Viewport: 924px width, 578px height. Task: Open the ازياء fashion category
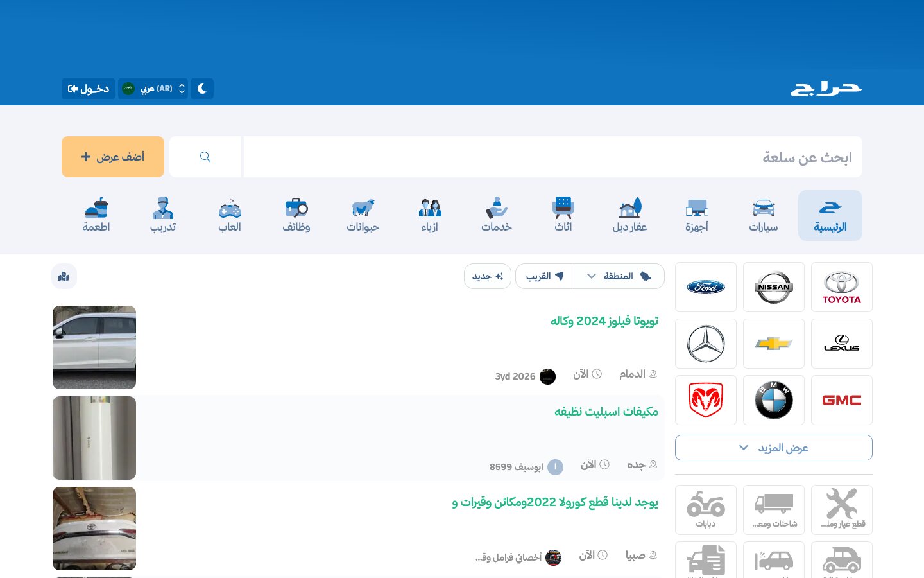point(430,216)
